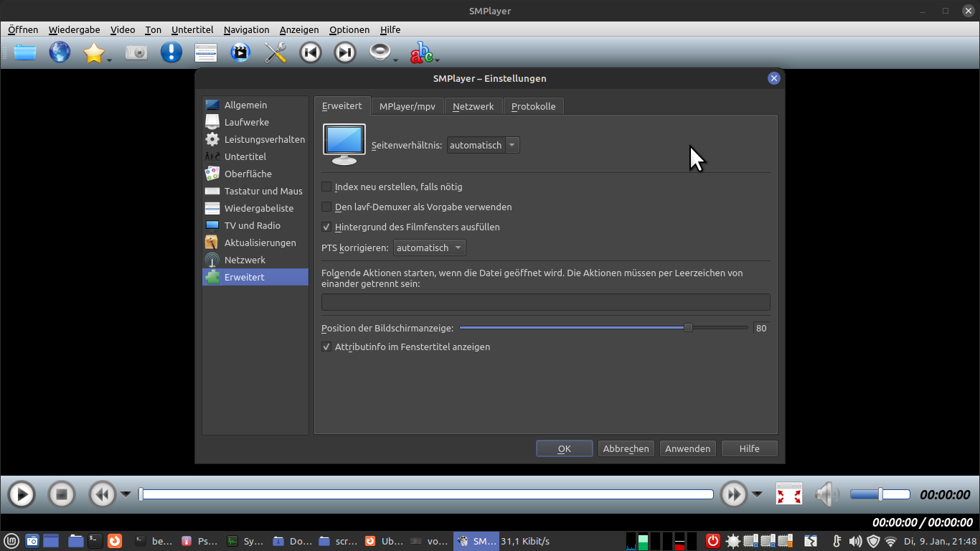Open Leistungsverhalten settings section
Image resolution: width=980 pixels, height=551 pixels.
[x=255, y=139]
